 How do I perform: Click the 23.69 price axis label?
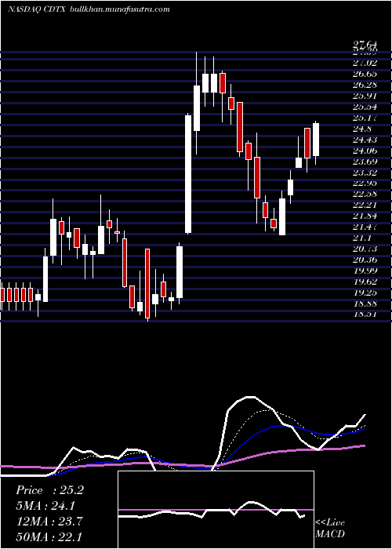366,162
